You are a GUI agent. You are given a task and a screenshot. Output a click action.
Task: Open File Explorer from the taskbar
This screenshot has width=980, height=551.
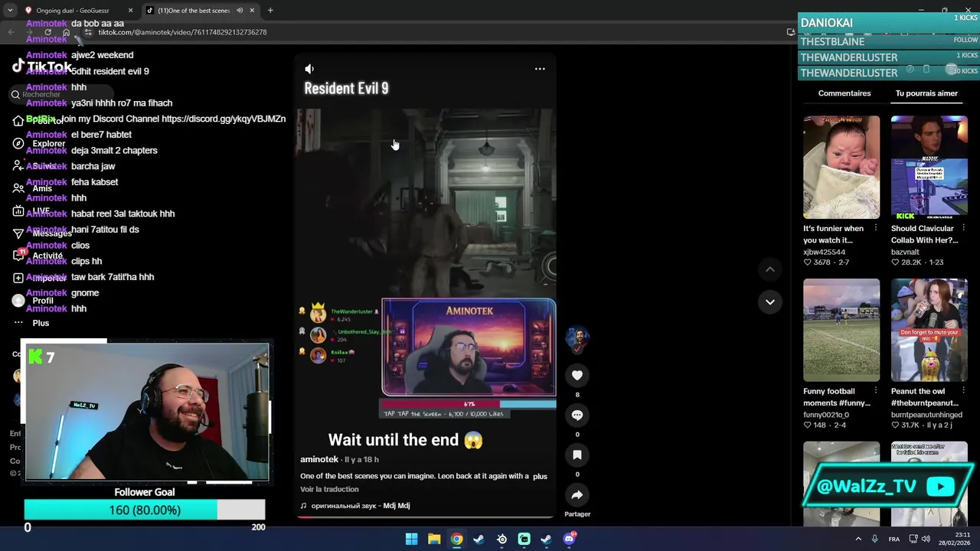[434, 540]
